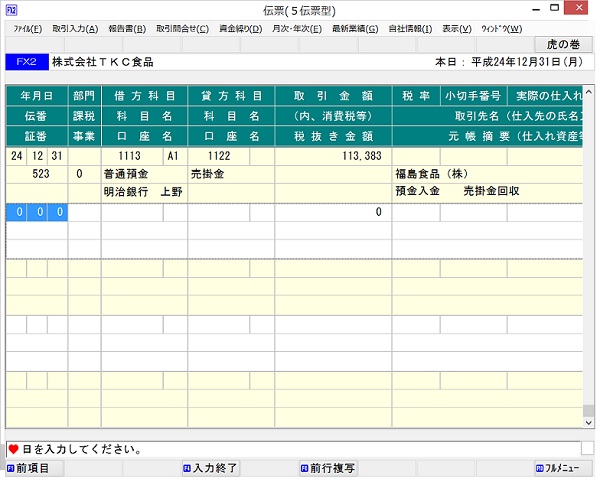Open the 最新業績(G) menu
Viewport: 600px width, 482px height.
pyautogui.click(x=355, y=29)
